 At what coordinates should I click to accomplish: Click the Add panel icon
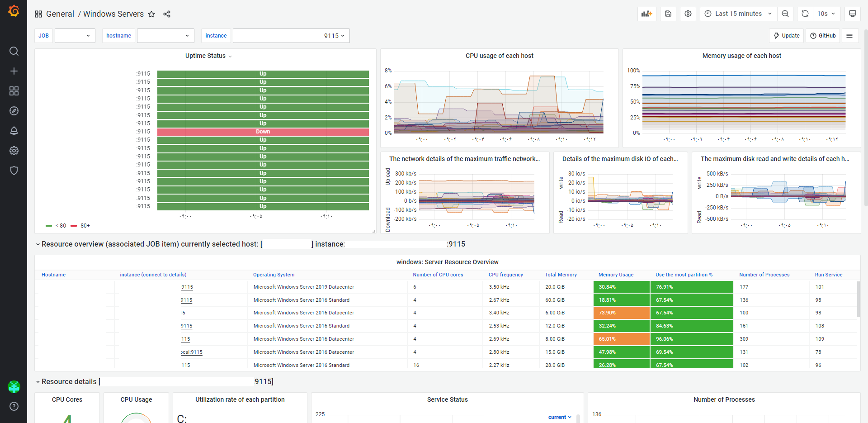(x=647, y=14)
